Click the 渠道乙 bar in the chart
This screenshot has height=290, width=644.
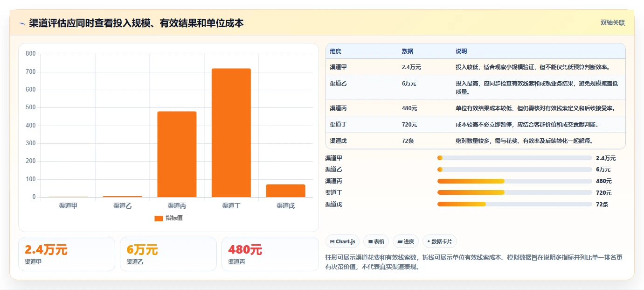click(x=123, y=197)
